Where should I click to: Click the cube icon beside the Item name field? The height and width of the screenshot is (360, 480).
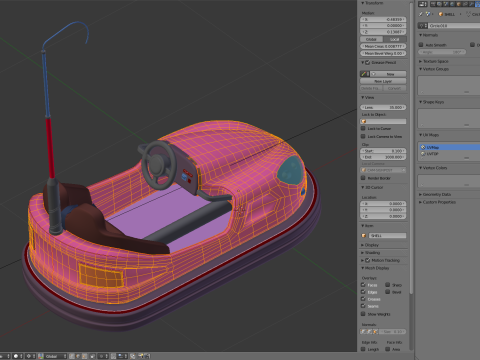[364, 236]
